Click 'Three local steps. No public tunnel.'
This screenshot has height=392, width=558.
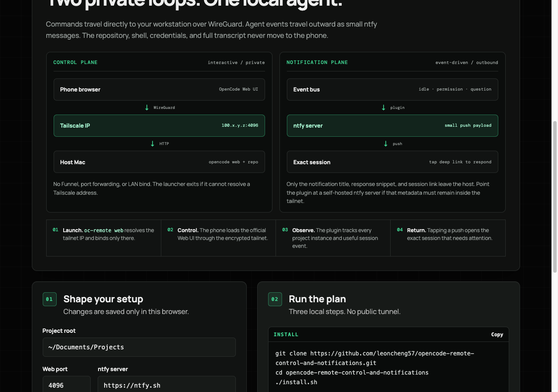344,311
